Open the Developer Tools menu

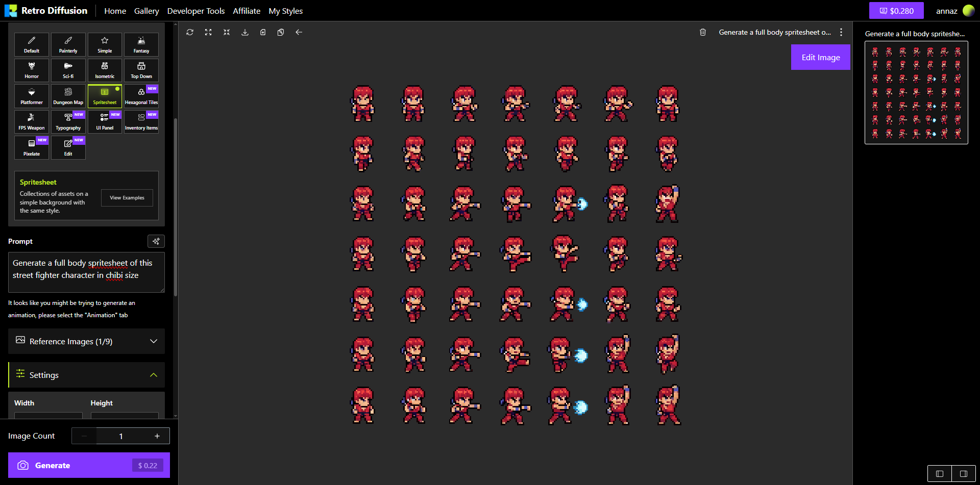coord(195,11)
